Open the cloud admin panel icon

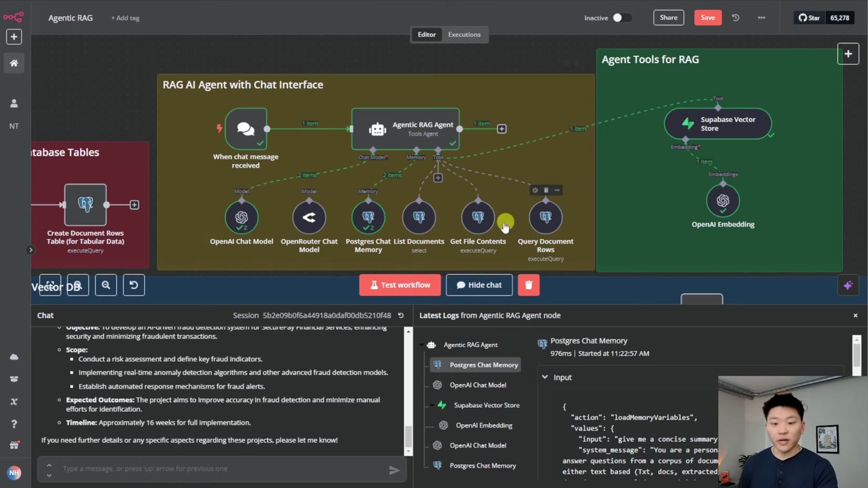point(14,357)
